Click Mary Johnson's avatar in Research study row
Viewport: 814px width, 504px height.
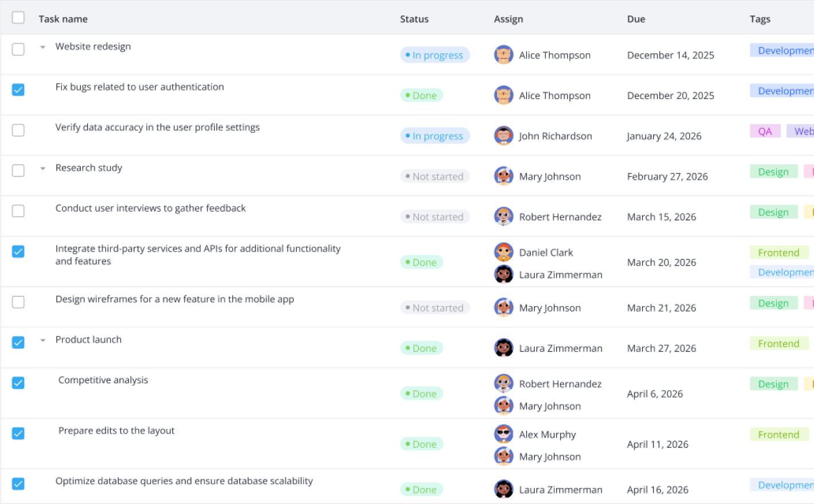[x=503, y=176]
